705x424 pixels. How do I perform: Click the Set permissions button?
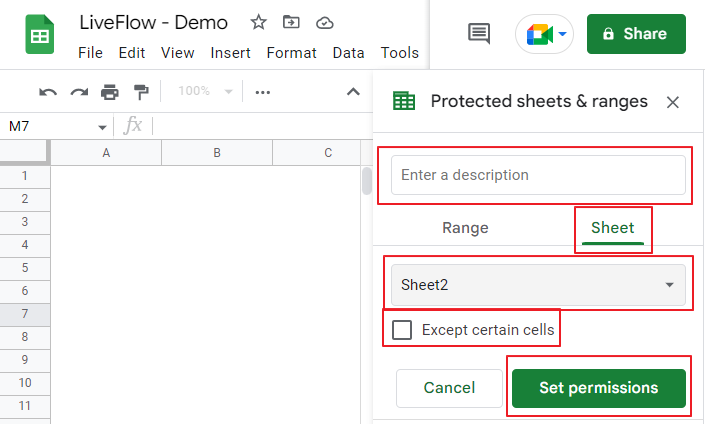pyautogui.click(x=598, y=388)
